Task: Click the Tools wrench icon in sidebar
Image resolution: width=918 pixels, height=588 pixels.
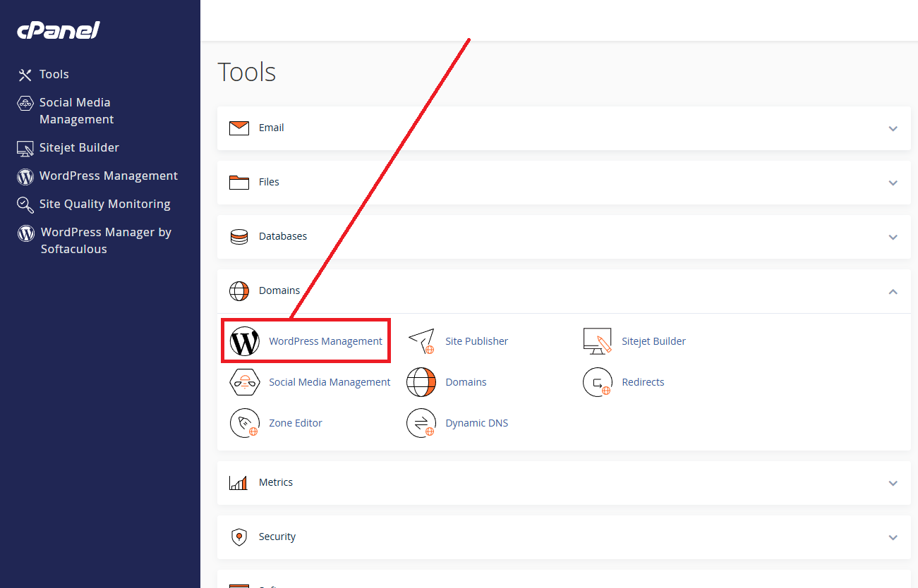Action: (x=25, y=75)
